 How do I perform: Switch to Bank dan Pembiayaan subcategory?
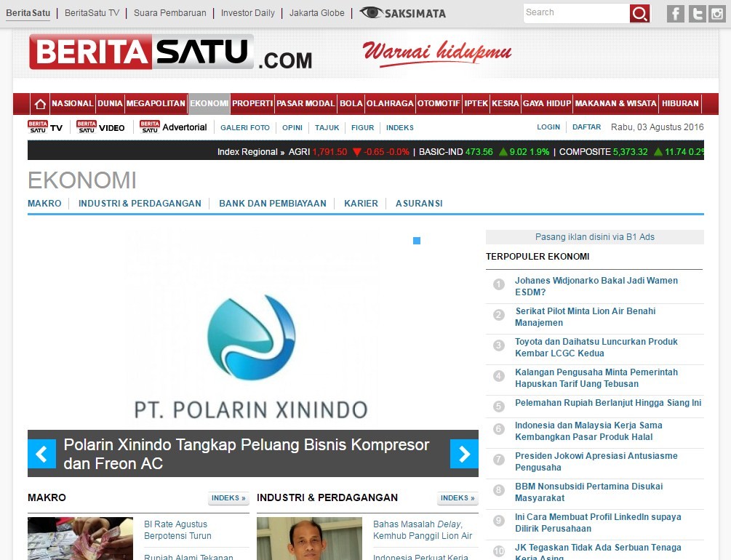coord(273,204)
